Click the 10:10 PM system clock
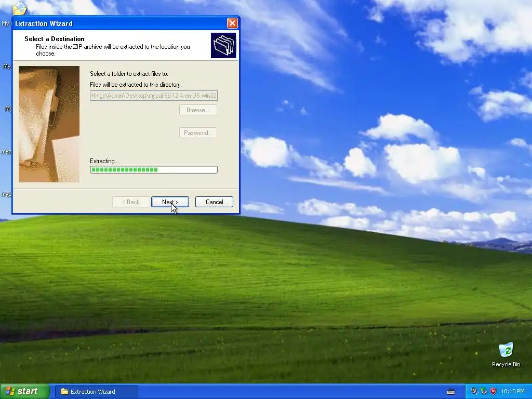 pos(513,392)
